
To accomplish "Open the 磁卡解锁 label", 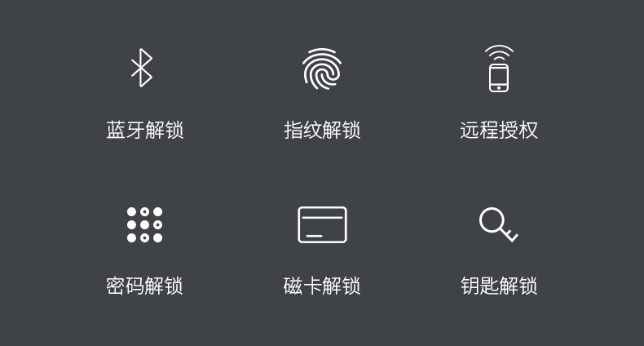I will [x=322, y=286].
